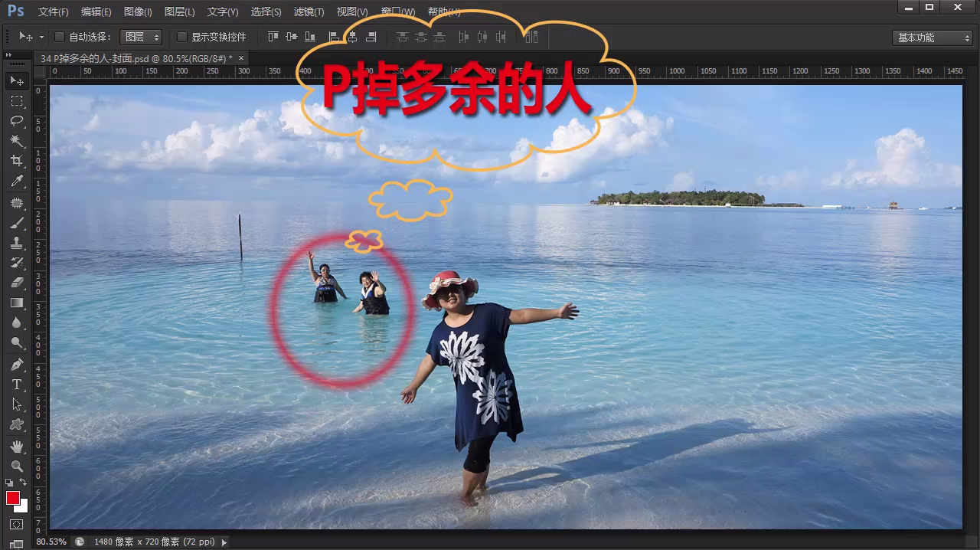Viewport: 980px width, 550px height.
Task: Select the Blur tool
Action: pyautogui.click(x=17, y=323)
